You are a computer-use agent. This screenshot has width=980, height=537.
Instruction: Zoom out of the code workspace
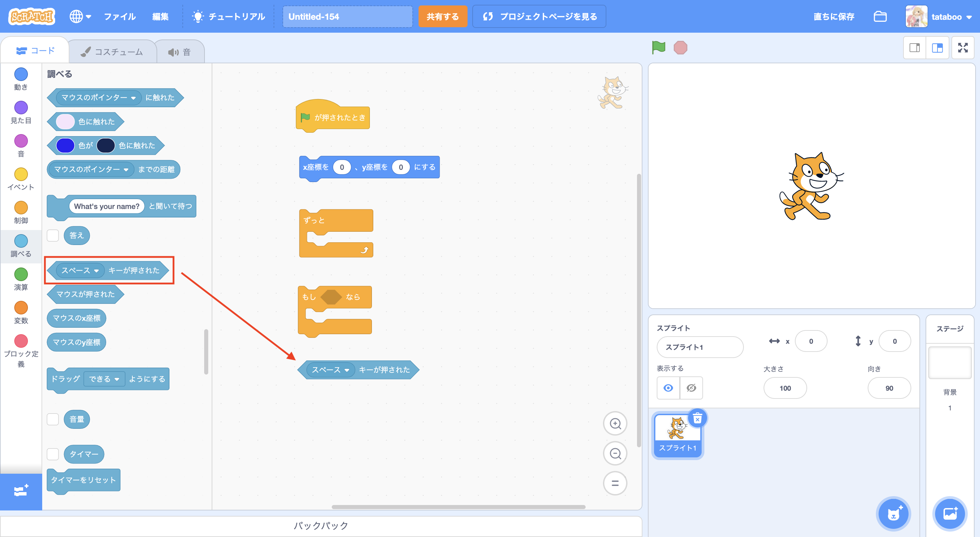pyautogui.click(x=615, y=454)
